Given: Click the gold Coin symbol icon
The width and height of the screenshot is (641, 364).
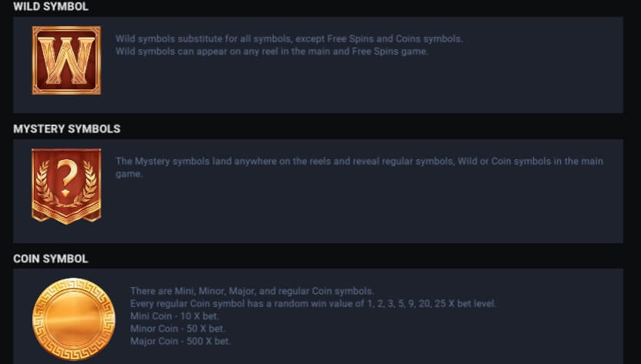Looking at the screenshot, I should [x=69, y=319].
